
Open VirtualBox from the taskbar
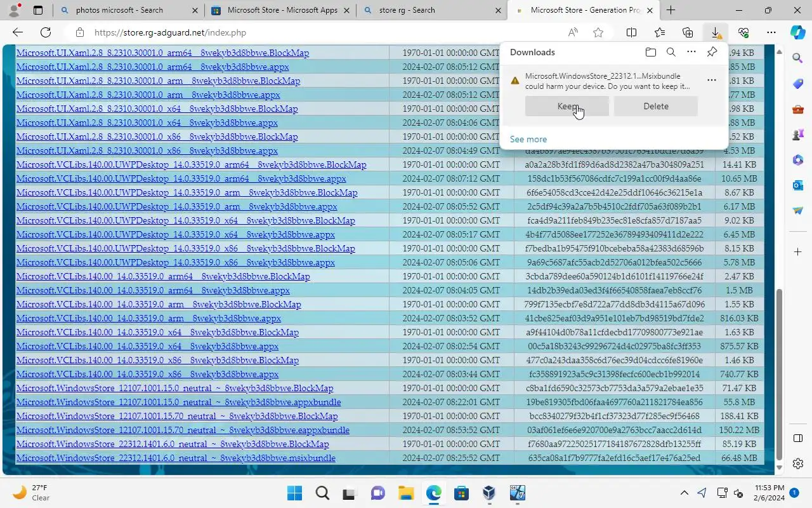pyautogui.click(x=489, y=493)
